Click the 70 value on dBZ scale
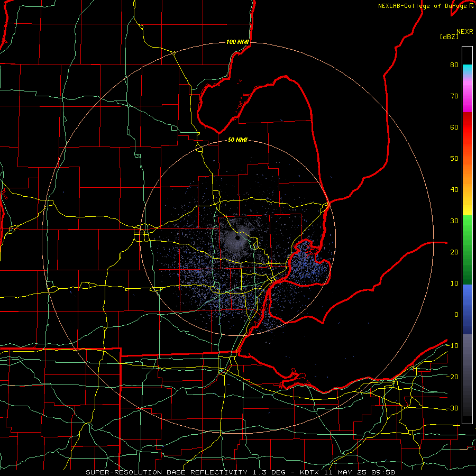Image resolution: width=476 pixels, height=476 pixels. click(x=454, y=96)
